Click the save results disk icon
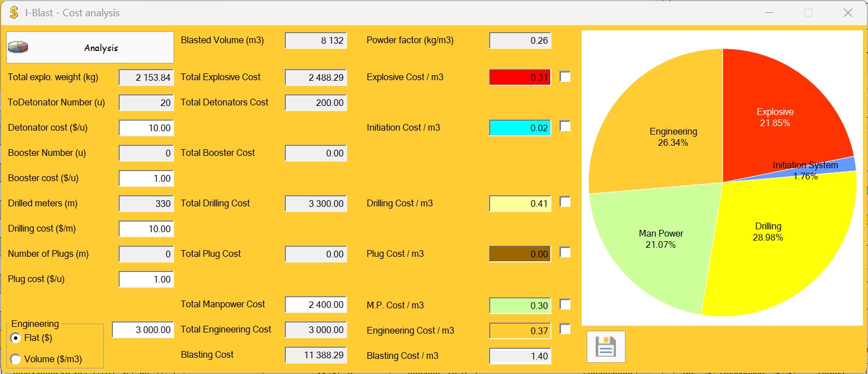 click(x=605, y=347)
